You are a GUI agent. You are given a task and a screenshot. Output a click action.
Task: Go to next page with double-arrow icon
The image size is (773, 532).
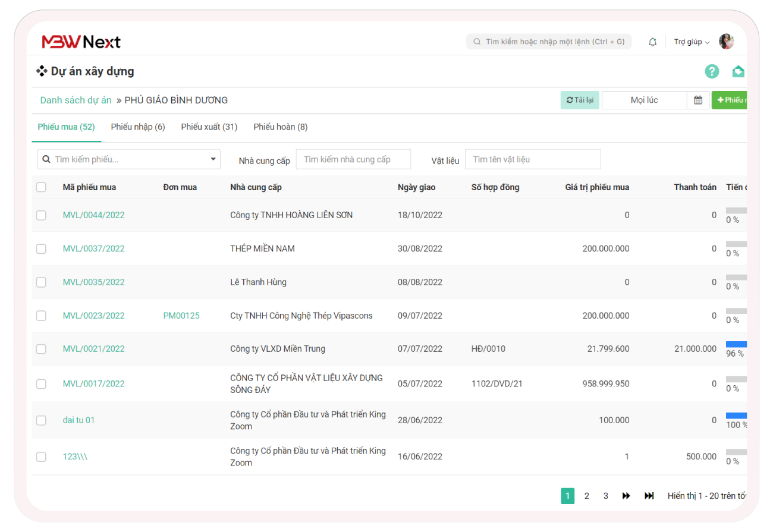[x=626, y=496]
